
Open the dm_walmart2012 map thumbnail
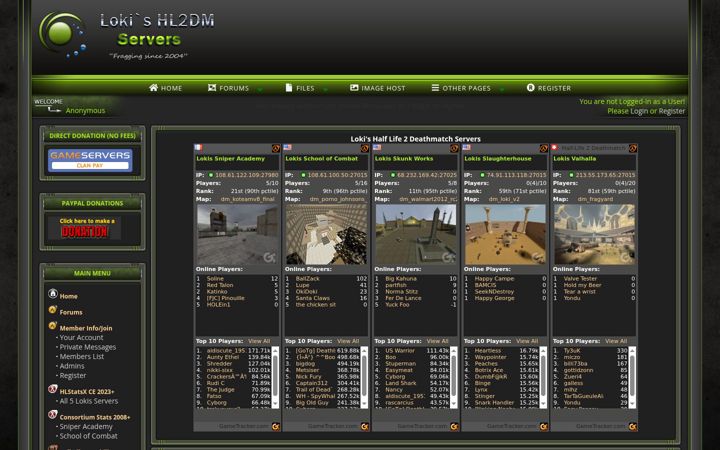416,234
